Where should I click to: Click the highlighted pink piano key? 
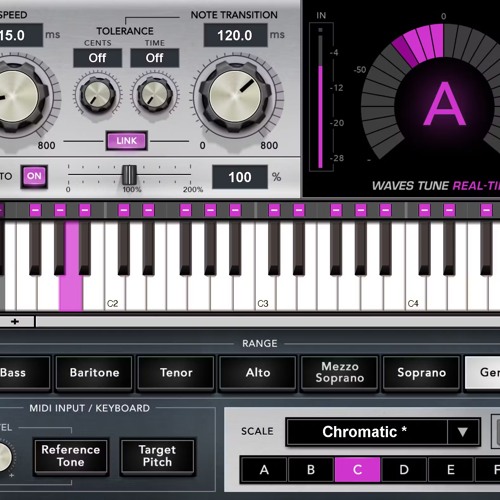71,267
